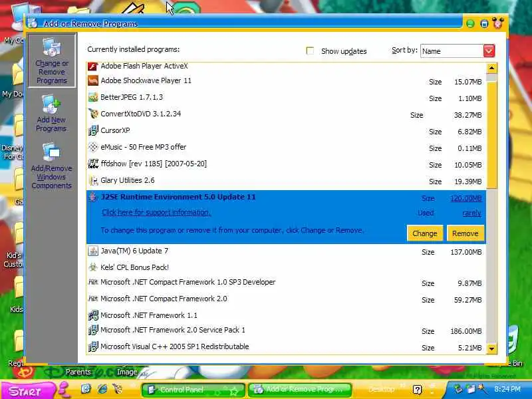
Task: Click the Java(TM) 6 Update 7 icon
Action: click(x=93, y=251)
